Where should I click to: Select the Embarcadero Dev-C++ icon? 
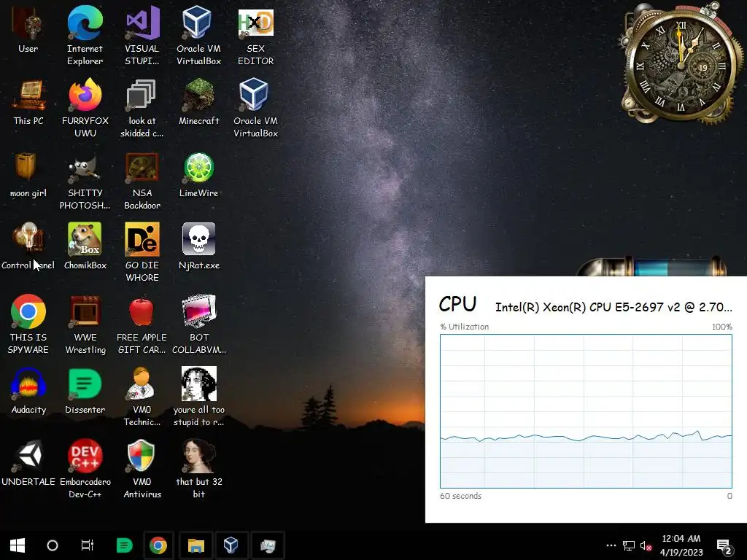(x=85, y=469)
